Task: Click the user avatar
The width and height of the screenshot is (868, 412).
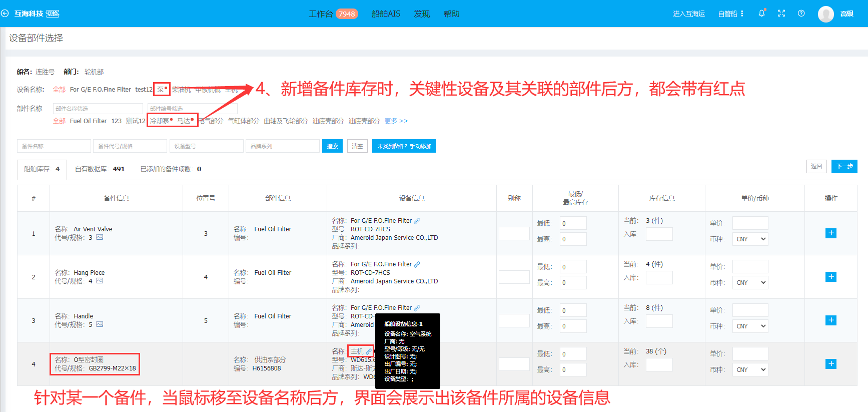Action: click(x=825, y=14)
